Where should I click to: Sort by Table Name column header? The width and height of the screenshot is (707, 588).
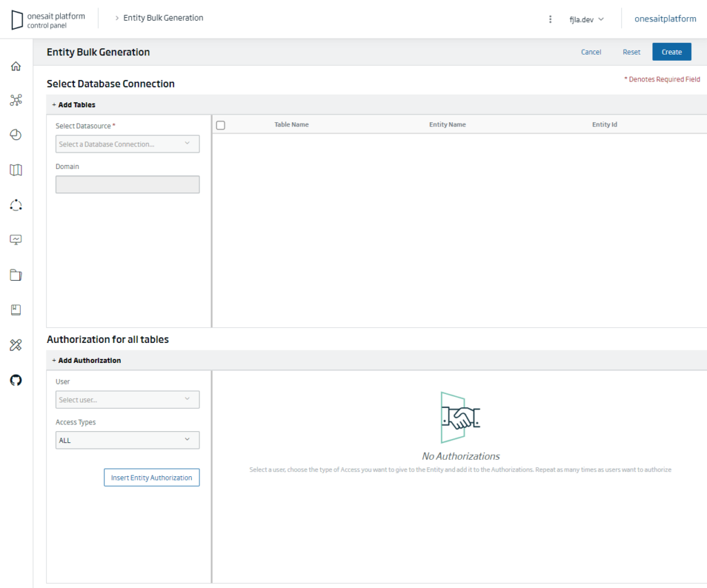pos(292,125)
